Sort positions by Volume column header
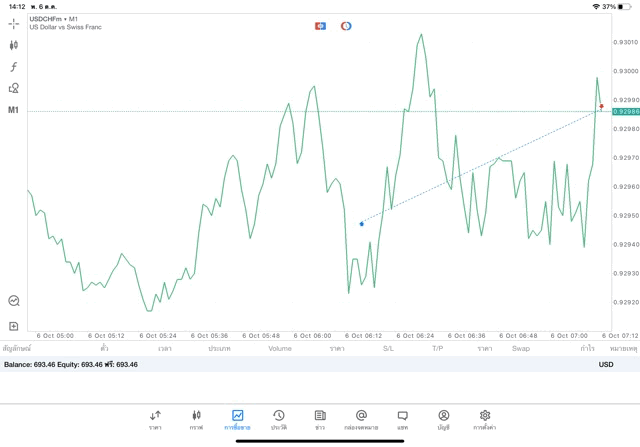 (x=279, y=349)
